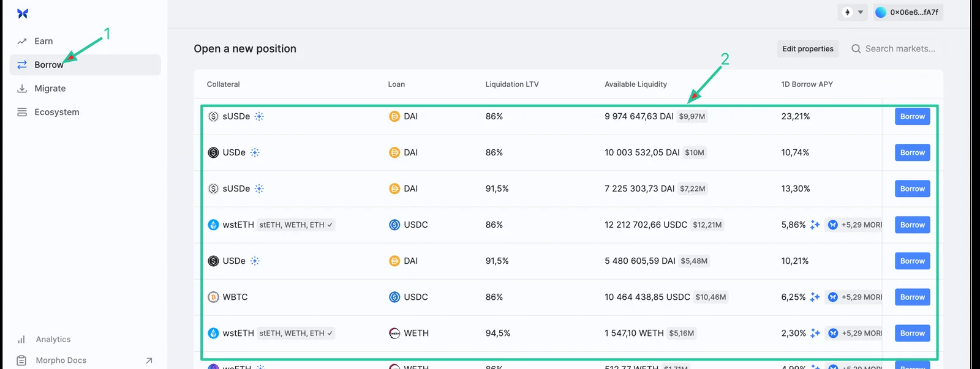
Task: Click Borrow for the 1 547,10 WETH market
Action: [x=913, y=333]
